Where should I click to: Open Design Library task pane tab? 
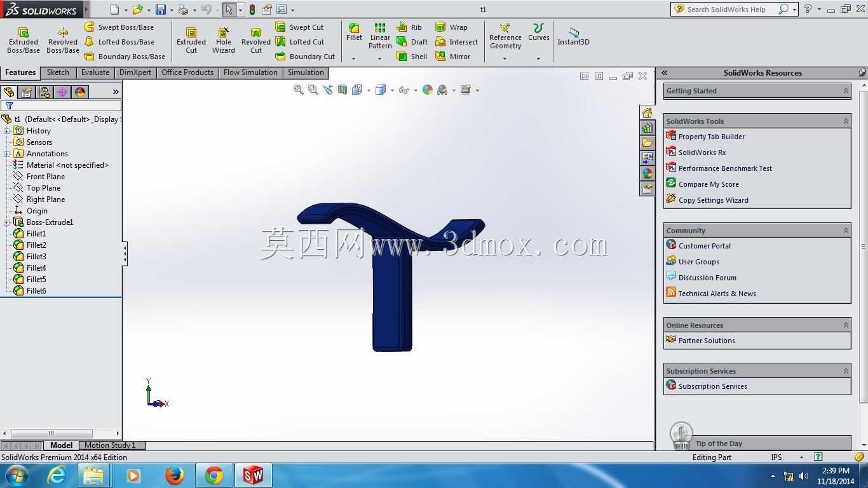[647, 128]
